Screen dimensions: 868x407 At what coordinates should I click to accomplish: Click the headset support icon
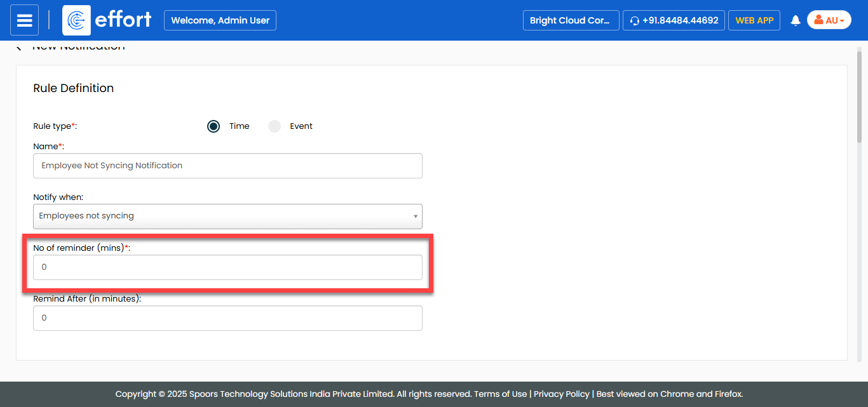[x=634, y=21]
